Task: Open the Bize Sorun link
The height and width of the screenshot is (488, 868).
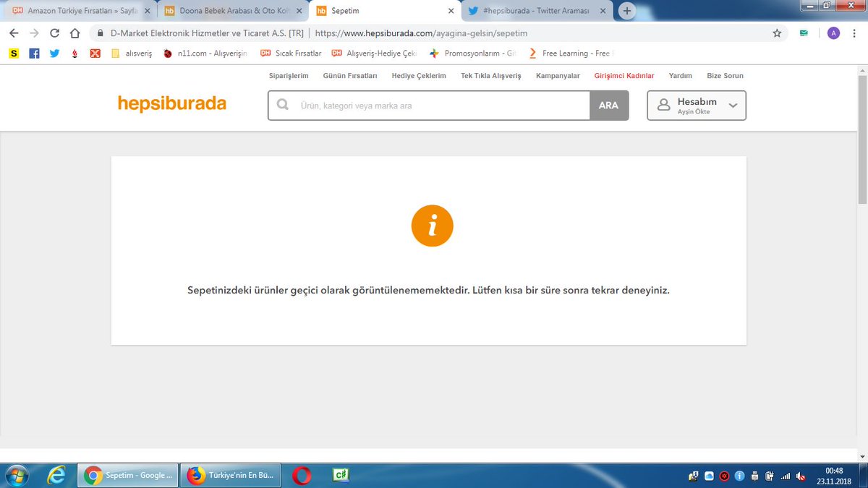Action: point(725,75)
